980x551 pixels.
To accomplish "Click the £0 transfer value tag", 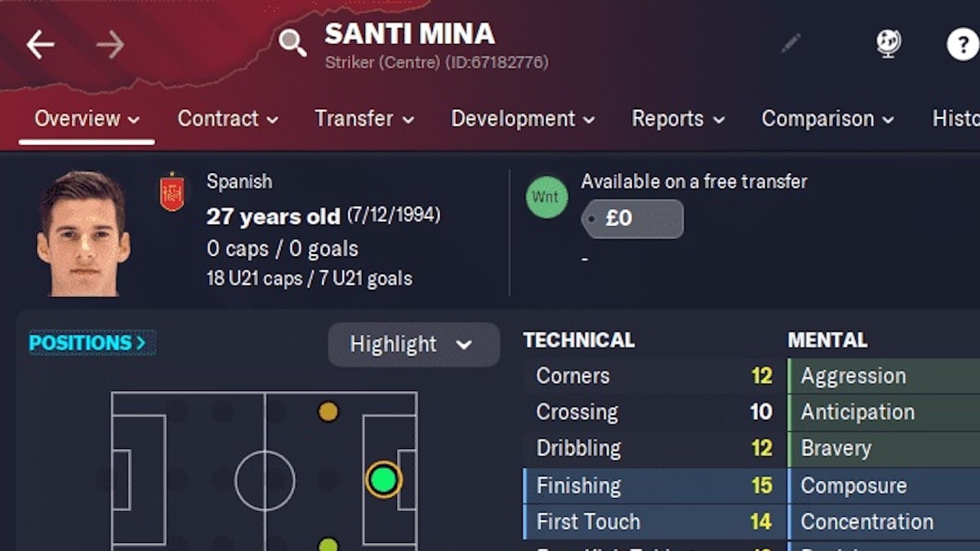I will tap(632, 218).
